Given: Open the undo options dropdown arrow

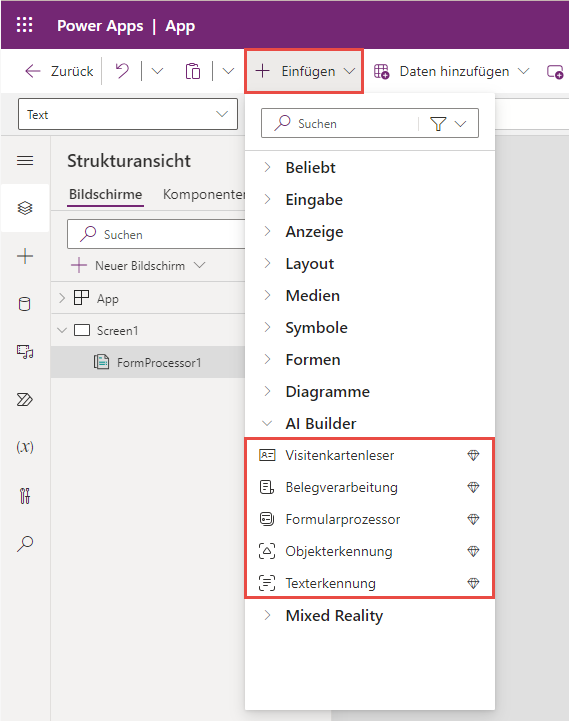Looking at the screenshot, I should coord(157,71).
